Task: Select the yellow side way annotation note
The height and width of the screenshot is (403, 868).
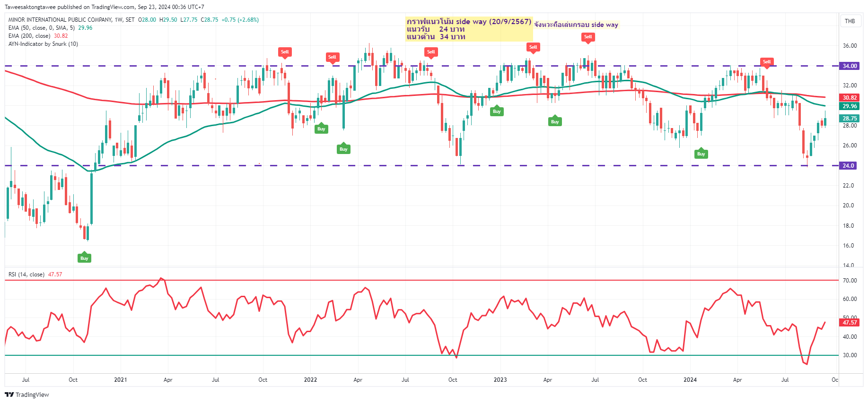Action: tap(469, 29)
